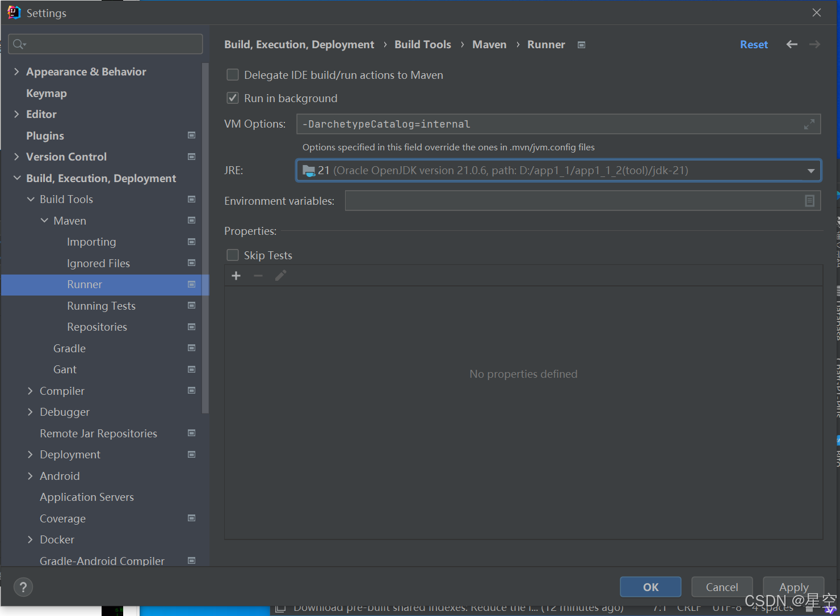Navigate back with the left arrow
Viewport: 840px width, 616px height.
point(792,44)
